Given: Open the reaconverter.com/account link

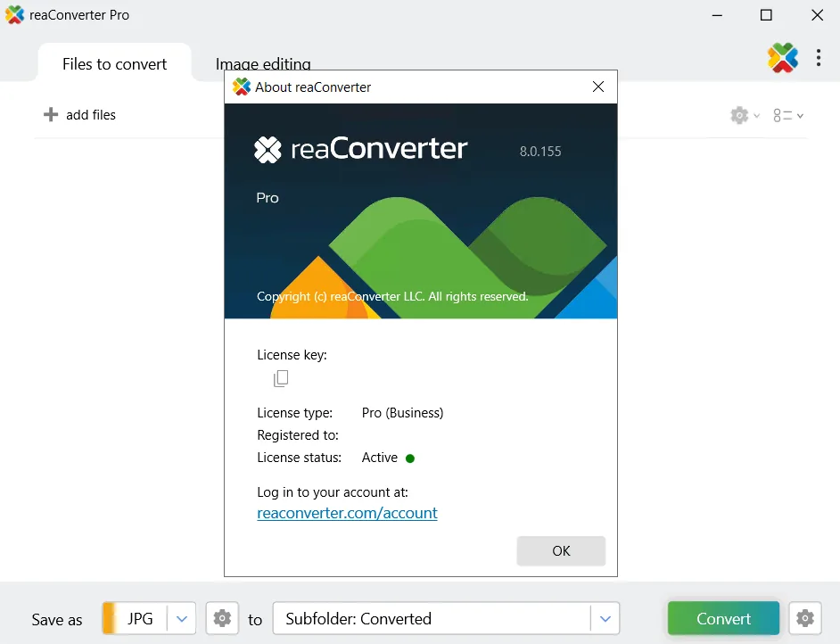Looking at the screenshot, I should pyautogui.click(x=347, y=513).
